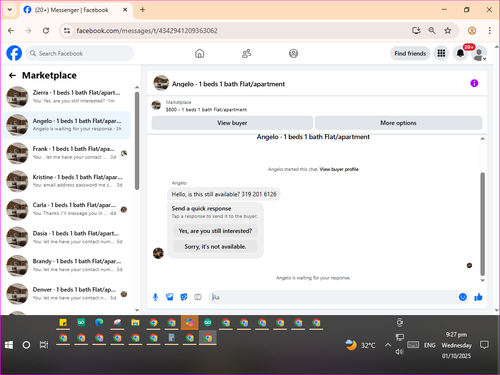Open the Windows notification center icon

[x=484, y=345]
